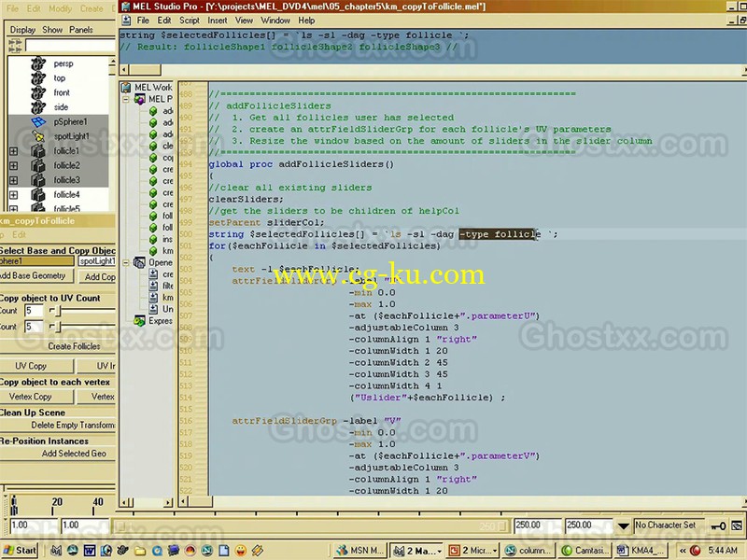This screenshot has width=747, height=560.
Task: Click the No Character Set field
Action: [669, 525]
